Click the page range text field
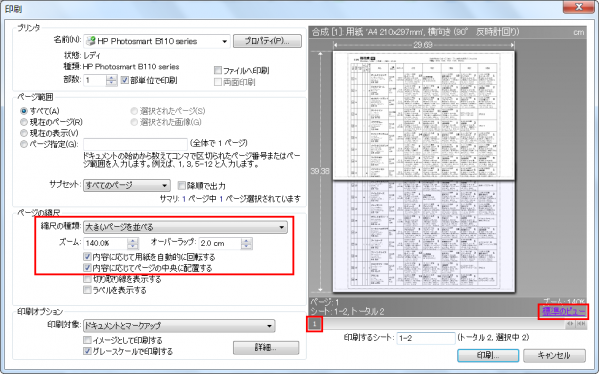The image size is (599, 374). (x=135, y=144)
